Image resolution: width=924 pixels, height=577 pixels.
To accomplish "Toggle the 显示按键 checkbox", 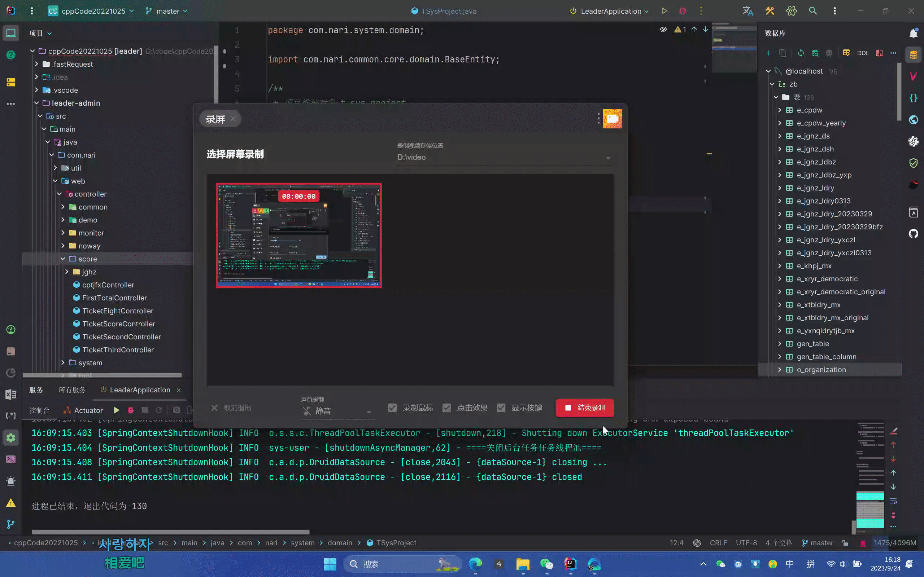I will point(501,408).
